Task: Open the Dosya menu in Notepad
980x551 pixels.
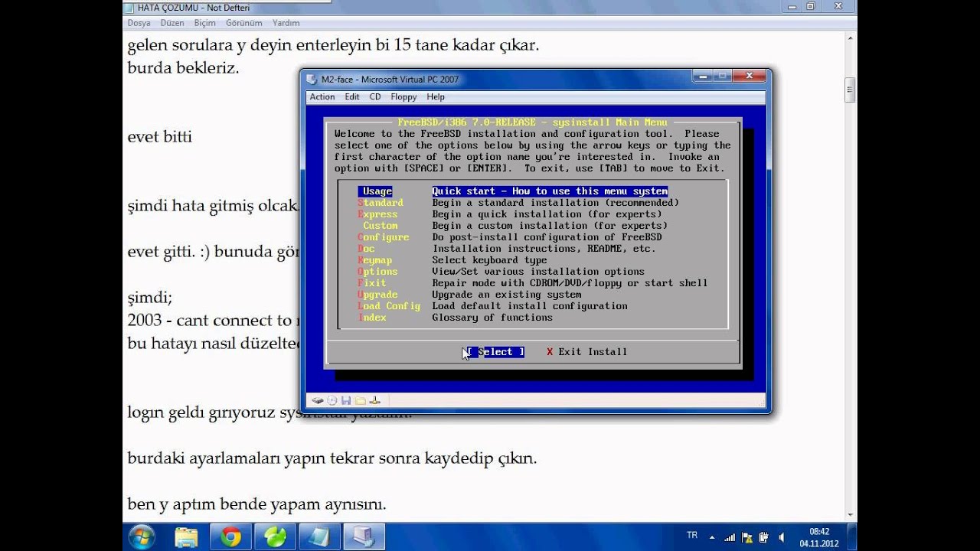Action: click(139, 23)
